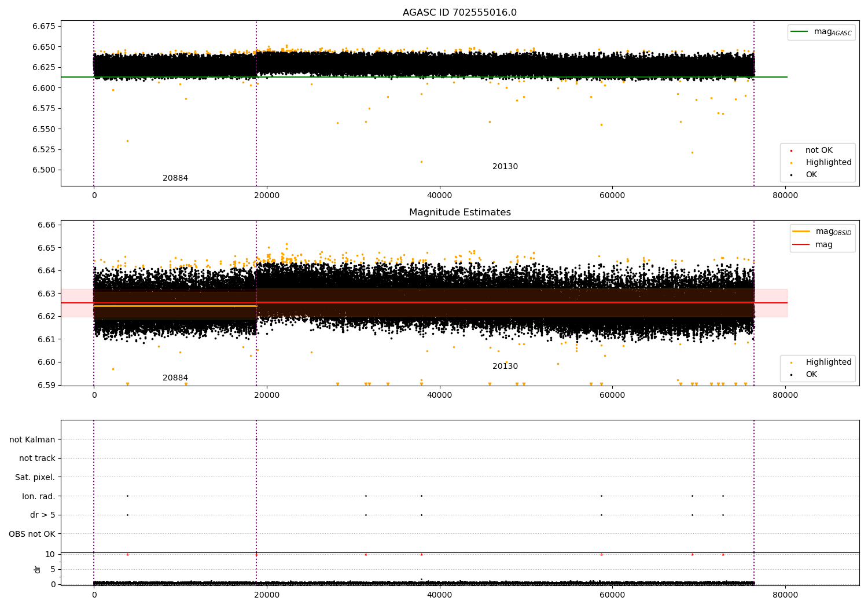Select 'OK' in the Magnitude Estimates legend

811,375
